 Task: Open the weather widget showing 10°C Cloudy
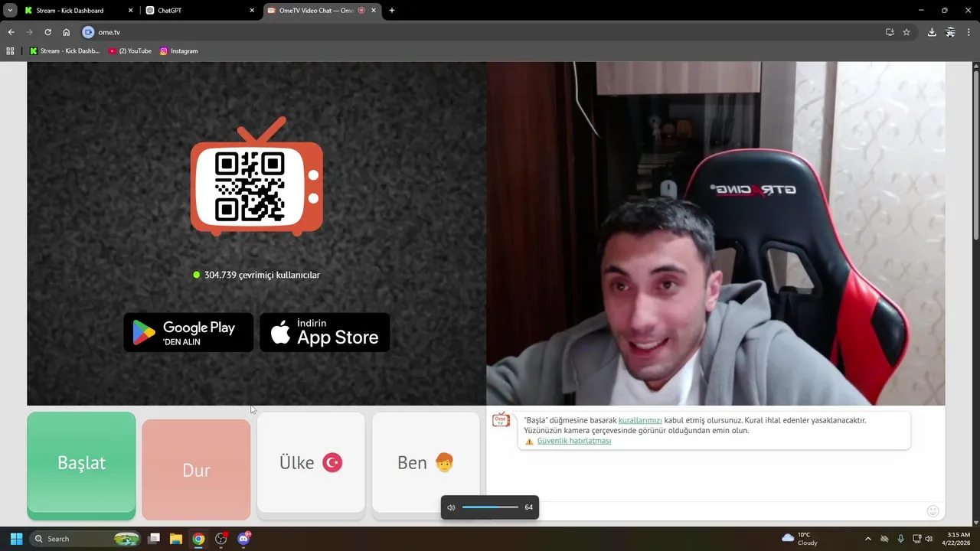(800, 539)
